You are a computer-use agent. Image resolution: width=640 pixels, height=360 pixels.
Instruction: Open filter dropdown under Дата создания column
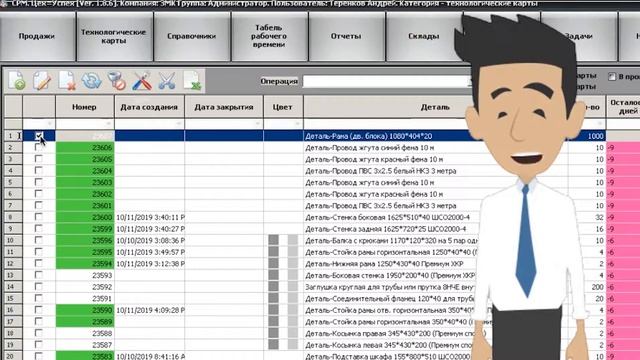tap(179, 124)
